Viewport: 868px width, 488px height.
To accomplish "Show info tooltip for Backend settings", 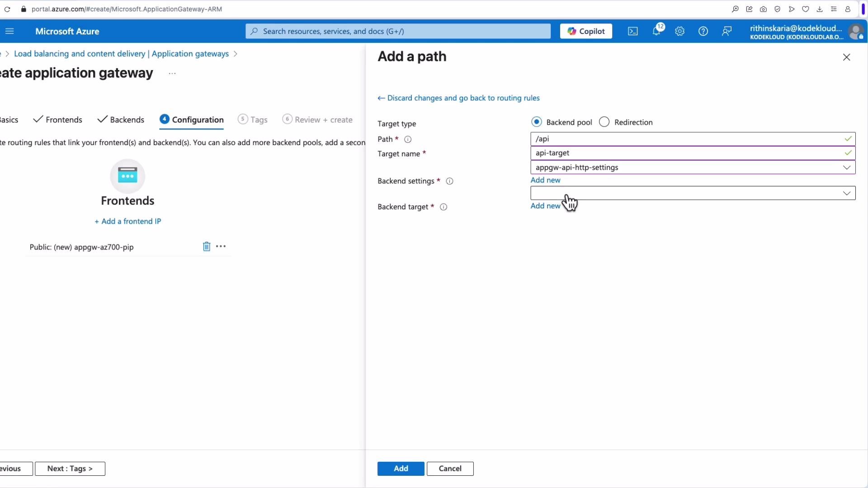I will (450, 181).
